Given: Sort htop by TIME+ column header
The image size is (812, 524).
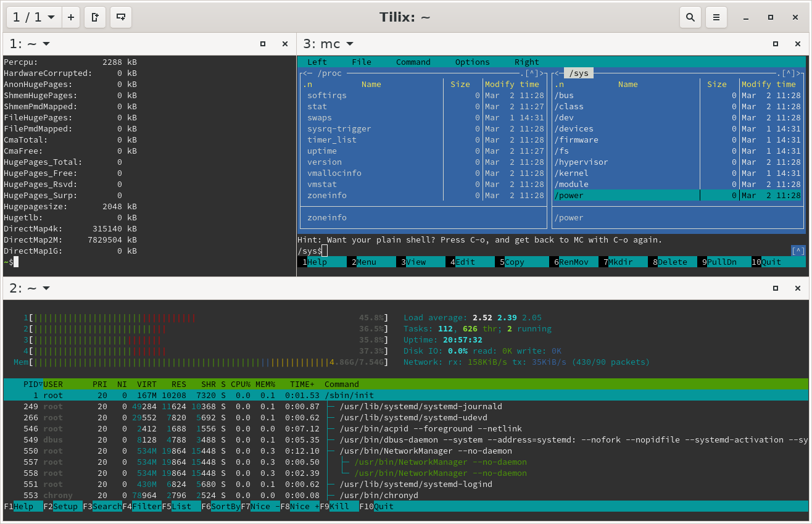Looking at the screenshot, I should (302, 385).
